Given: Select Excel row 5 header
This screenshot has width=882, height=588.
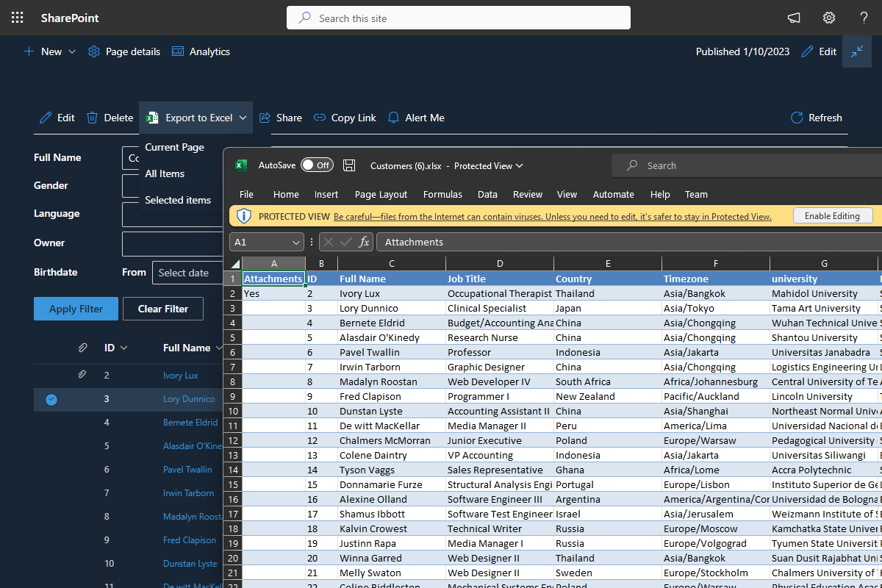Looking at the screenshot, I should click(x=232, y=337).
